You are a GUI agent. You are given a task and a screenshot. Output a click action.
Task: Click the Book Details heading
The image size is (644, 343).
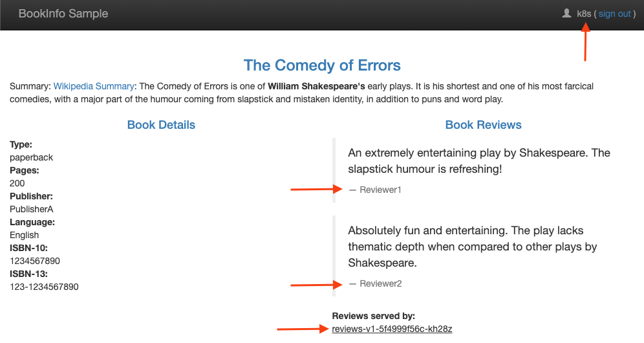point(161,125)
